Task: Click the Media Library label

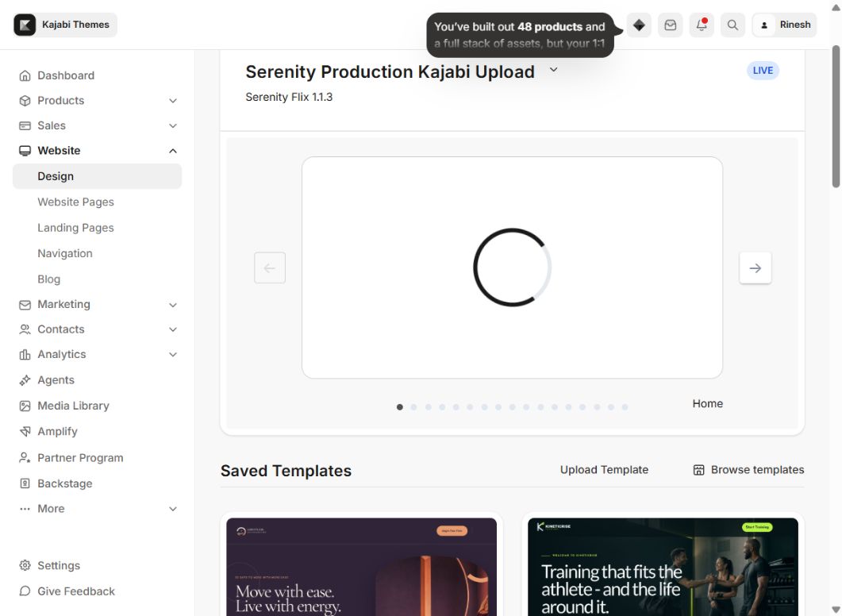Action: 74,406
